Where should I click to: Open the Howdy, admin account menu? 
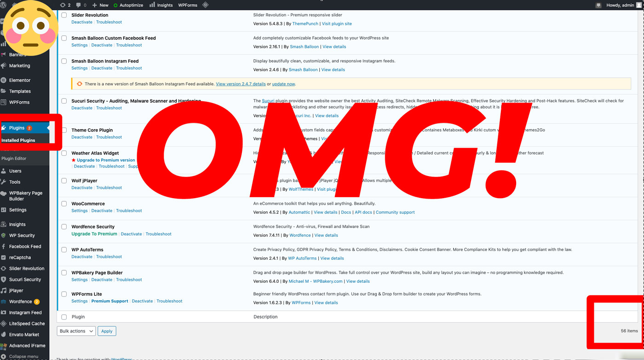(x=620, y=5)
